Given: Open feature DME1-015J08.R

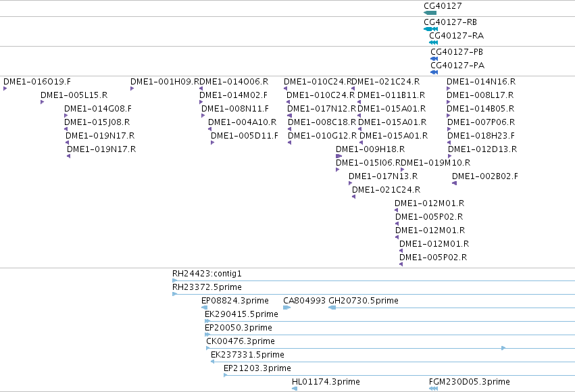Looking at the screenshot, I should 97,122.
